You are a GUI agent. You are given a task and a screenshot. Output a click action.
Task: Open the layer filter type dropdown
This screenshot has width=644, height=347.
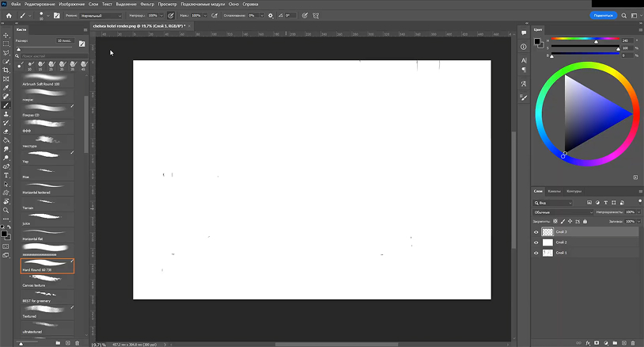point(555,203)
